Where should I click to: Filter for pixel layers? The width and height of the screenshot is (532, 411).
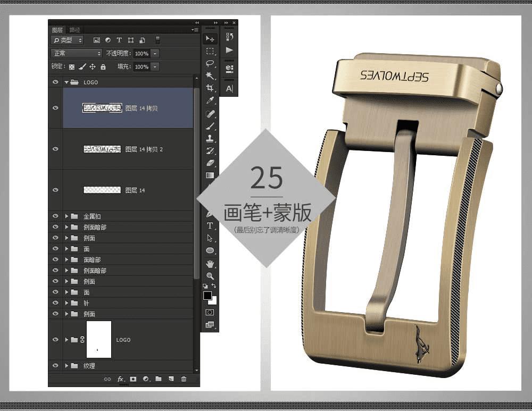tap(97, 40)
